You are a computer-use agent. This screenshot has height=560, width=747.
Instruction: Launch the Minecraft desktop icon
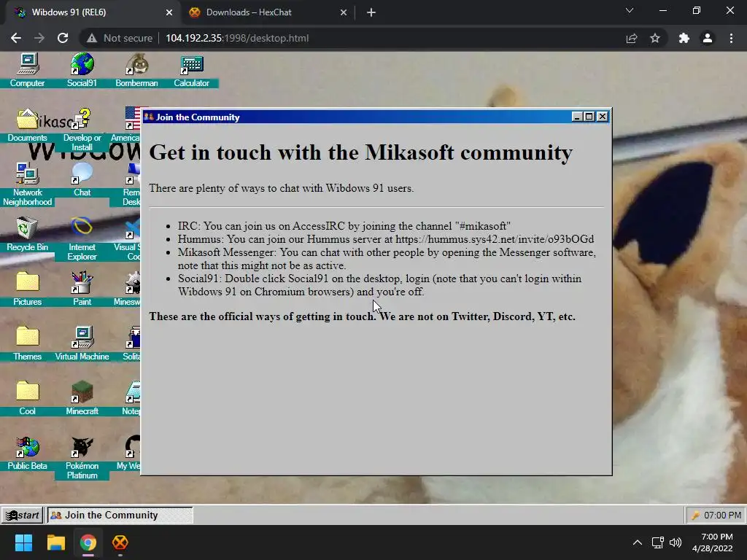point(82,399)
